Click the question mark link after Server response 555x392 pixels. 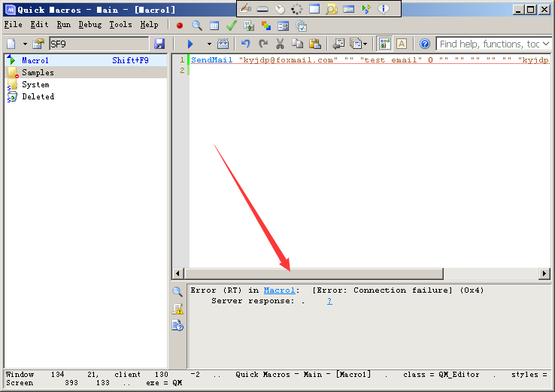coord(329,301)
